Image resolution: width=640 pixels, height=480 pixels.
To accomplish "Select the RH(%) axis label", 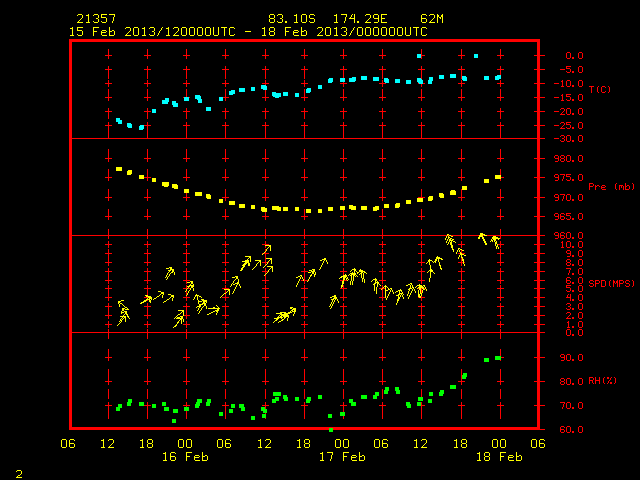I will click(602, 381).
